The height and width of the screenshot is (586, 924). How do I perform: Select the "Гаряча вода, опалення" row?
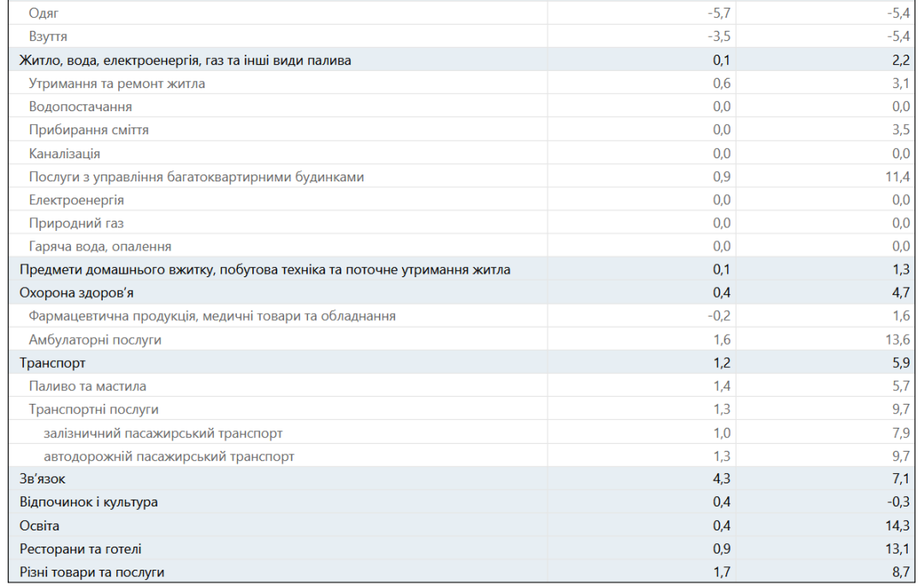100,246
